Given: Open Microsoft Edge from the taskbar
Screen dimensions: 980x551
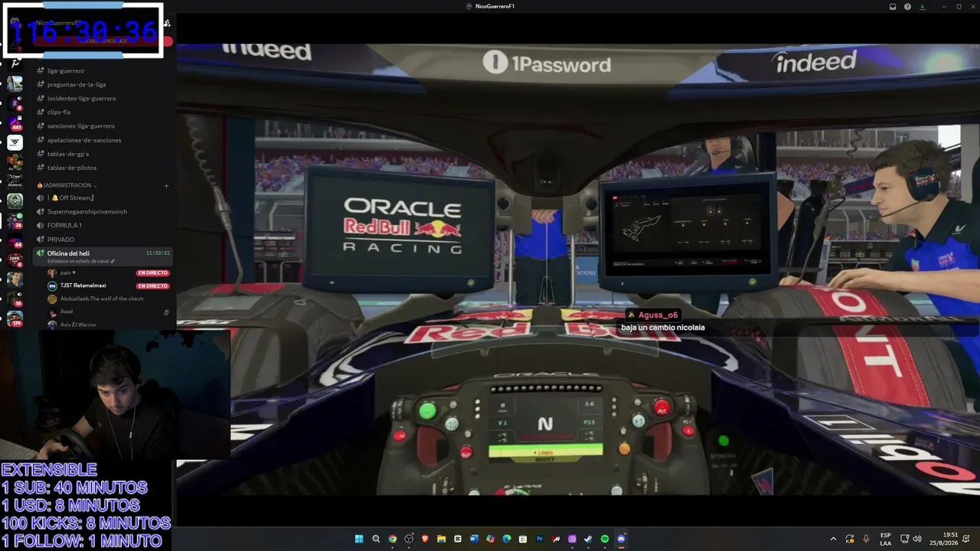Looking at the screenshot, I should (x=507, y=539).
